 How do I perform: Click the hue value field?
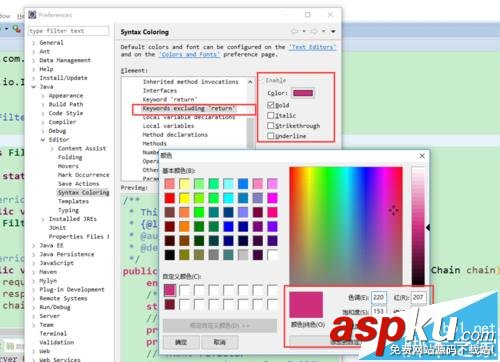379,297
